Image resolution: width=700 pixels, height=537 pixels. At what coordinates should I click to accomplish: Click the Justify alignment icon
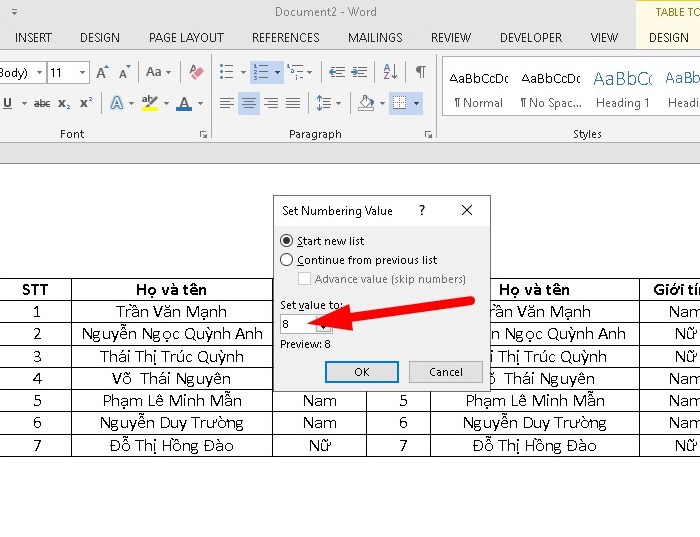(293, 104)
